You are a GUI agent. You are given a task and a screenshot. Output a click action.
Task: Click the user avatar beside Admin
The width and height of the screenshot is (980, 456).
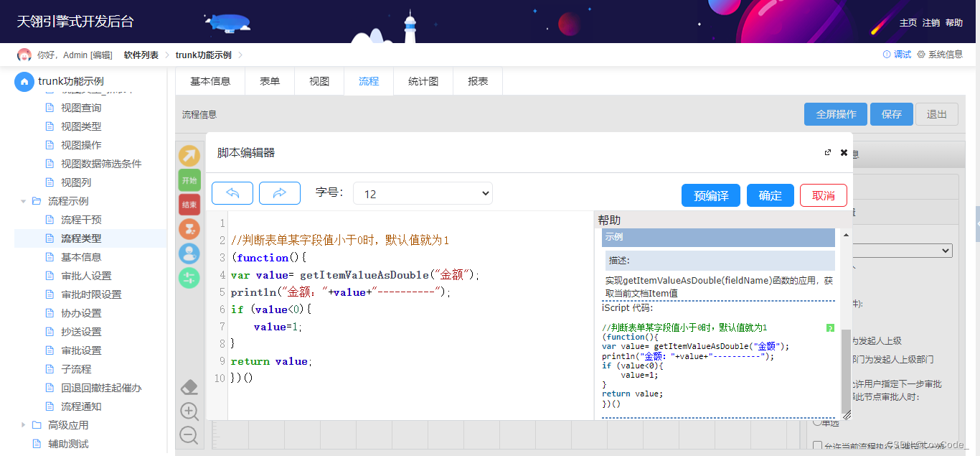[24, 55]
